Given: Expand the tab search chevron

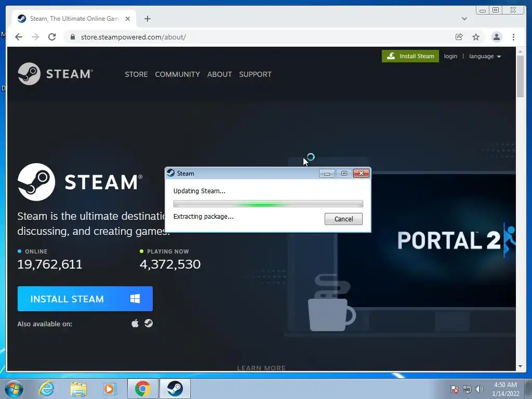Looking at the screenshot, I should click(x=464, y=19).
